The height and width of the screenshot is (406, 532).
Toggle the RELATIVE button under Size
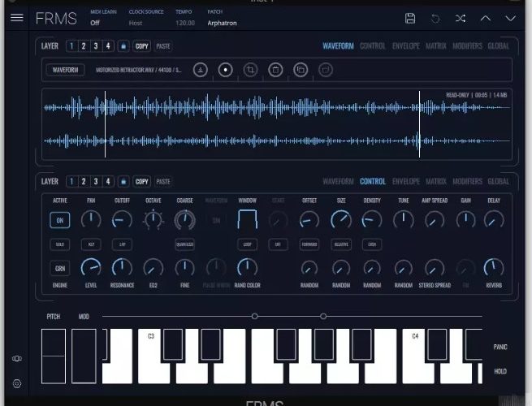pos(341,244)
